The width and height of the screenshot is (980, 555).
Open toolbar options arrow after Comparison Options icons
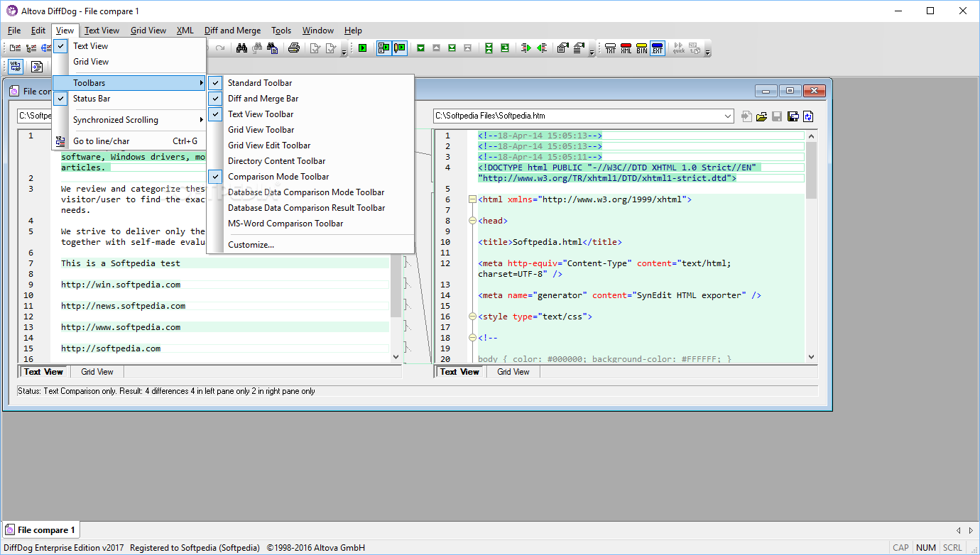click(592, 50)
